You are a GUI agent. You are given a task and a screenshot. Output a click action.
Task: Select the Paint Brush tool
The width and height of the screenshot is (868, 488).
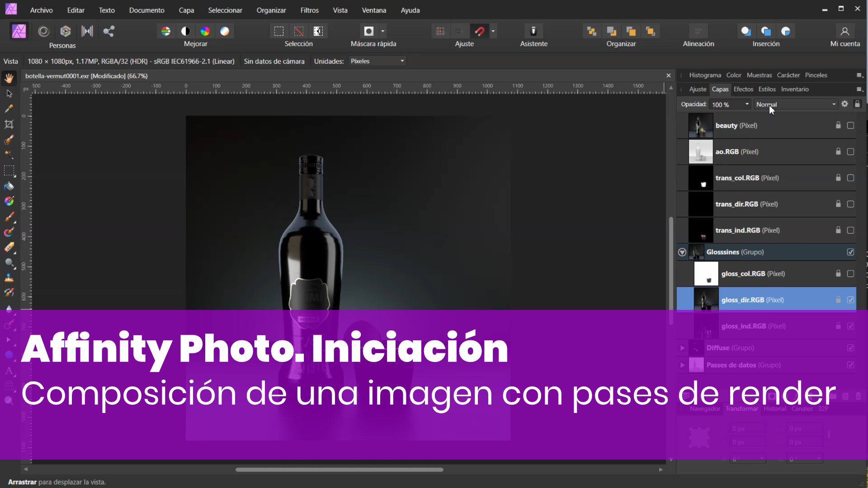[9, 217]
